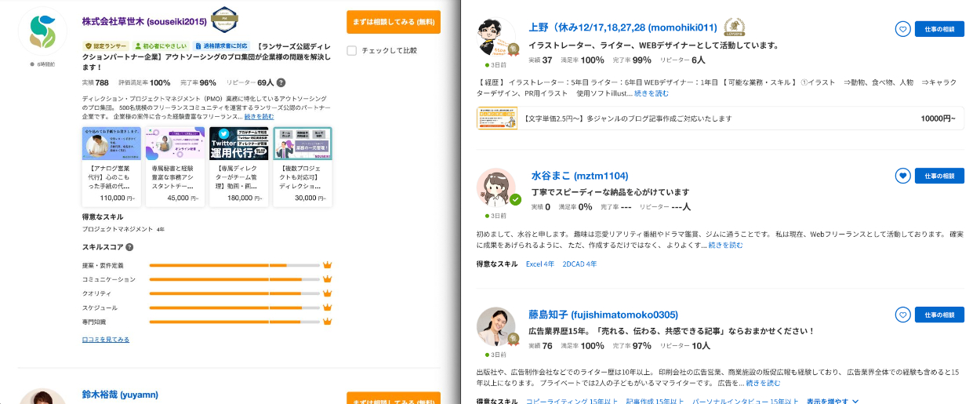Click the まずは相談してみる (無料) button for 株式会社草世木
Screen dimensions: 980x404
393,22
